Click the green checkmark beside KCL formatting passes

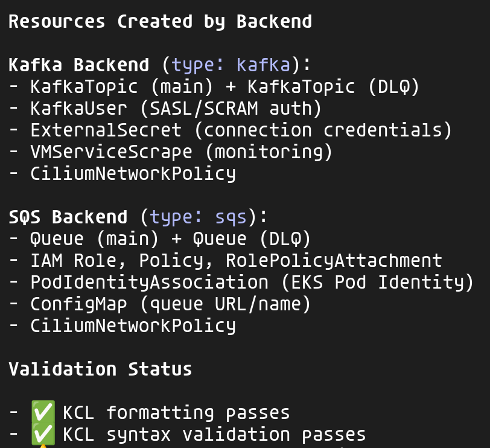click(x=42, y=412)
